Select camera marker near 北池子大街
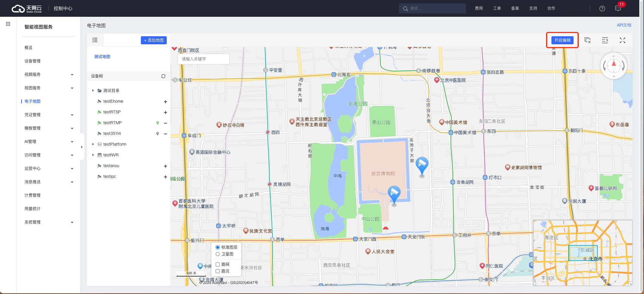 (422, 166)
